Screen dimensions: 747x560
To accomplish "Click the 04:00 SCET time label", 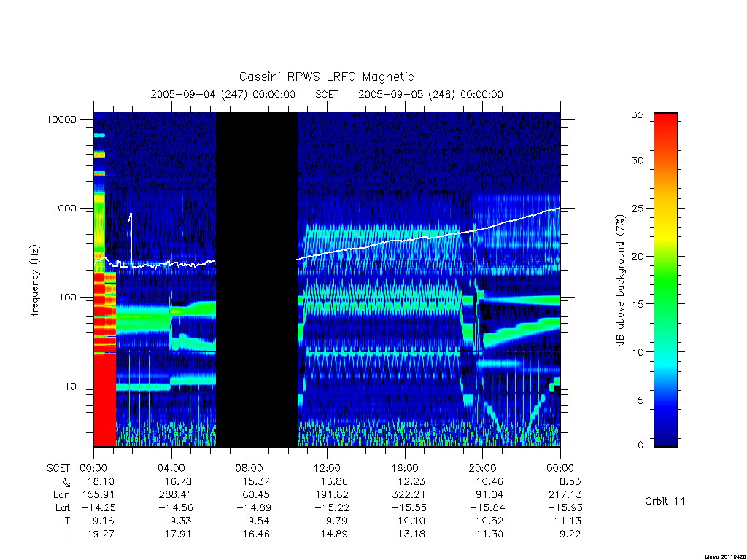I will (x=171, y=469).
